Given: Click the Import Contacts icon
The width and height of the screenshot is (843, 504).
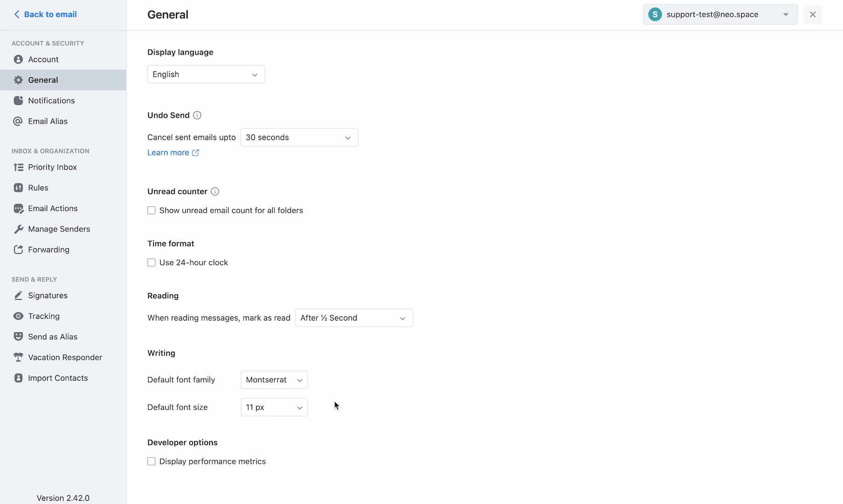Looking at the screenshot, I should (18, 378).
